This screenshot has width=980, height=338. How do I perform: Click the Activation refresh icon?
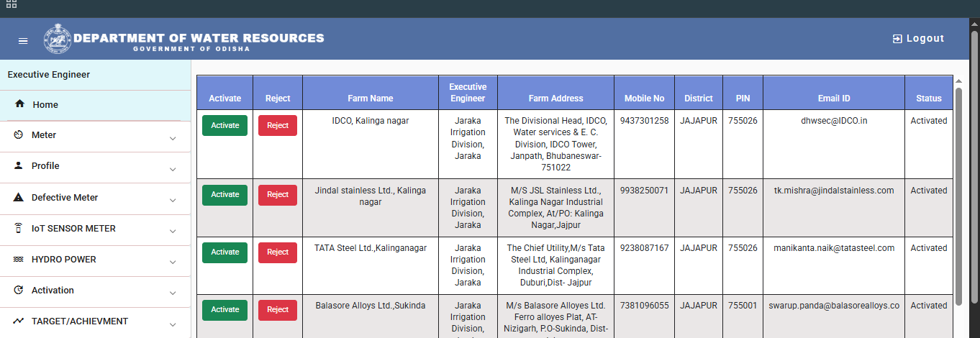[18, 291]
